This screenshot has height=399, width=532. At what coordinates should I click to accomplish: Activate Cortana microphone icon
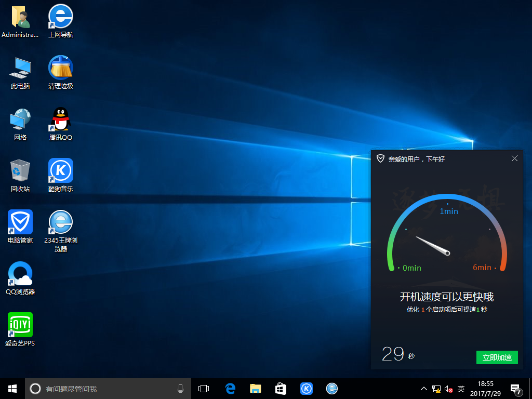[x=180, y=389]
